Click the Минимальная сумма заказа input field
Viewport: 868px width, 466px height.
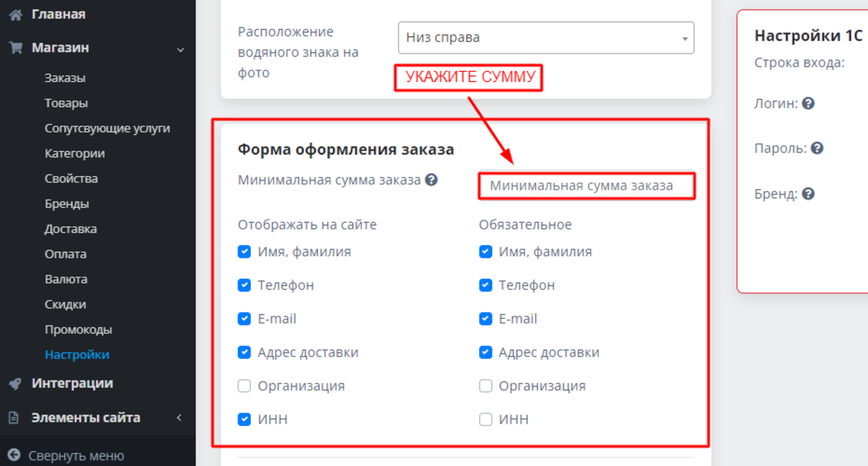[586, 186]
